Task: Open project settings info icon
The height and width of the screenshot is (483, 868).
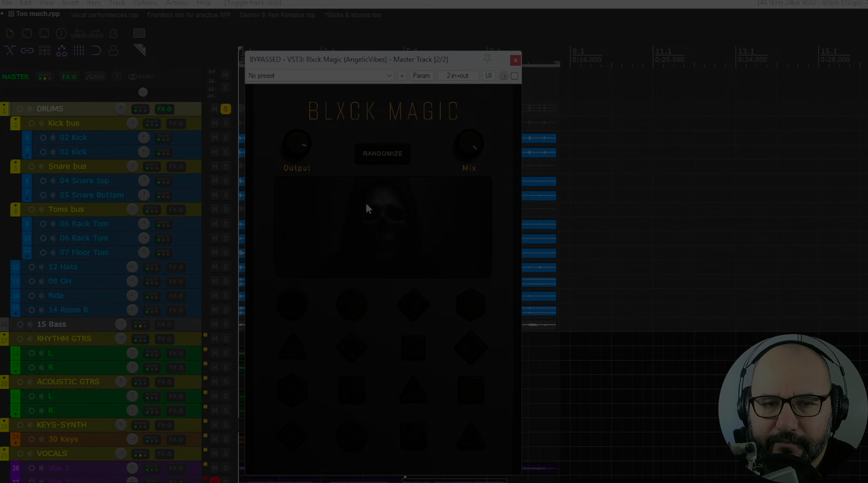Action: click(x=62, y=33)
